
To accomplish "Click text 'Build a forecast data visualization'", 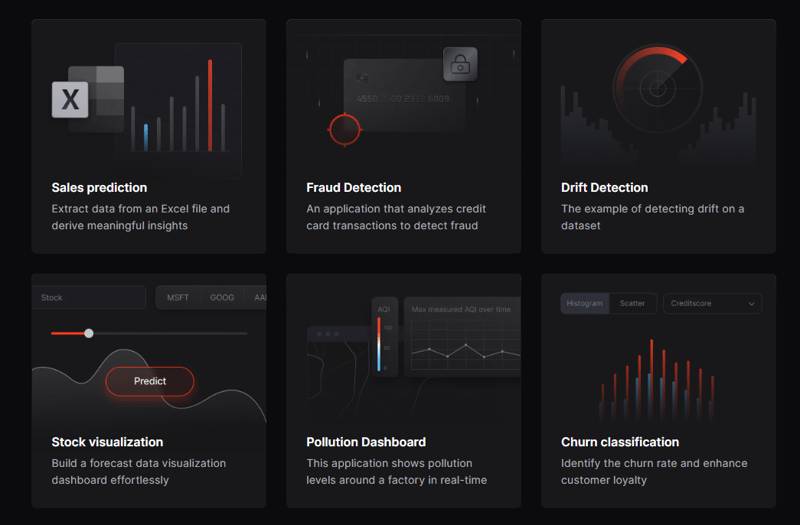I will [x=139, y=463].
